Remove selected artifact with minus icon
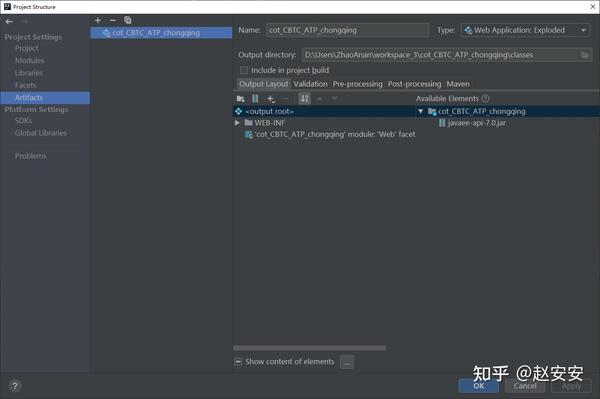 click(112, 20)
